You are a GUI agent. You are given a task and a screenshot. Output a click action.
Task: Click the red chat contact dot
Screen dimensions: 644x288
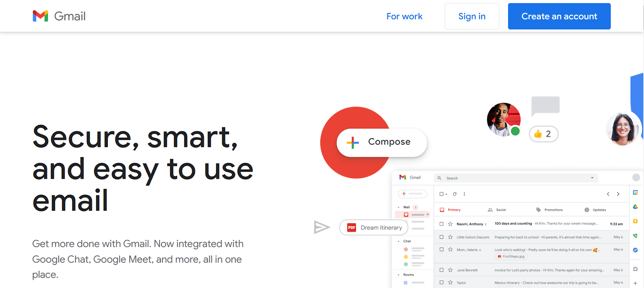point(406,249)
